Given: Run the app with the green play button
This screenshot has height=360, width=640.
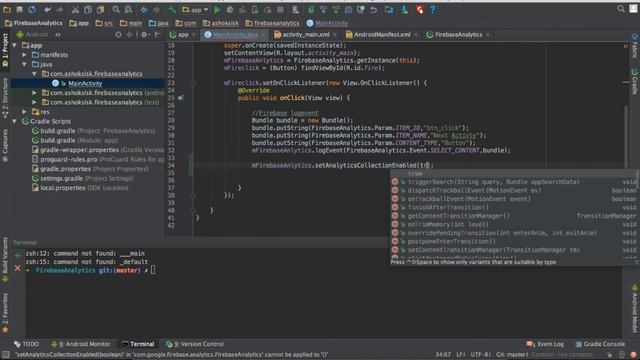Looking at the screenshot, I should click(x=217, y=9).
